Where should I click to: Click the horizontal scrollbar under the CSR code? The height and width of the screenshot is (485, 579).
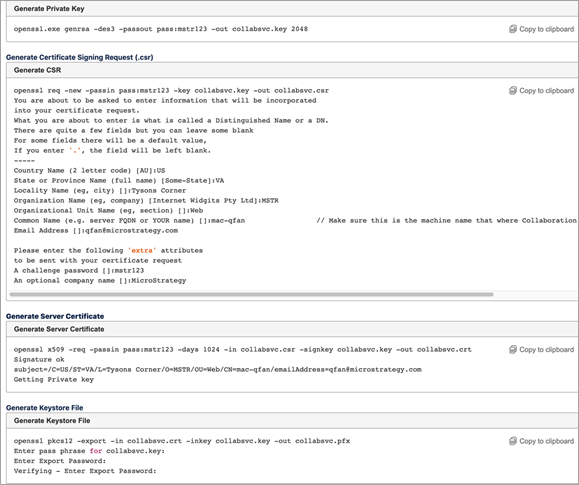[251, 294]
